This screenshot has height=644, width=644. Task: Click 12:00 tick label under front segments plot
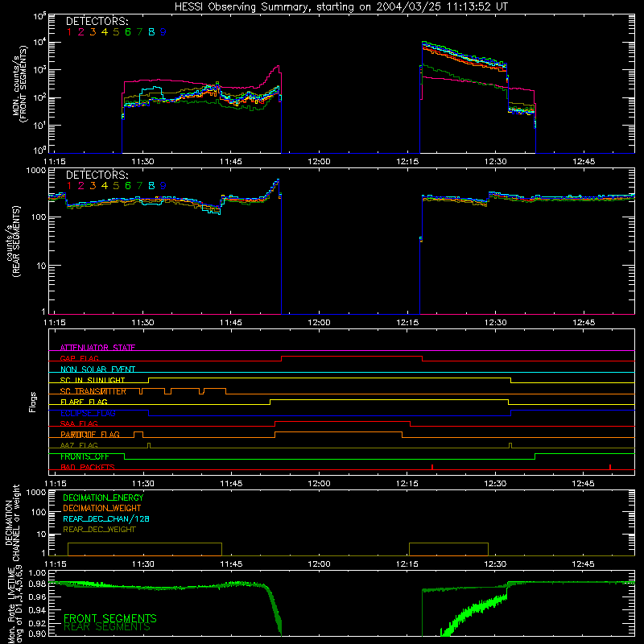[319, 162]
